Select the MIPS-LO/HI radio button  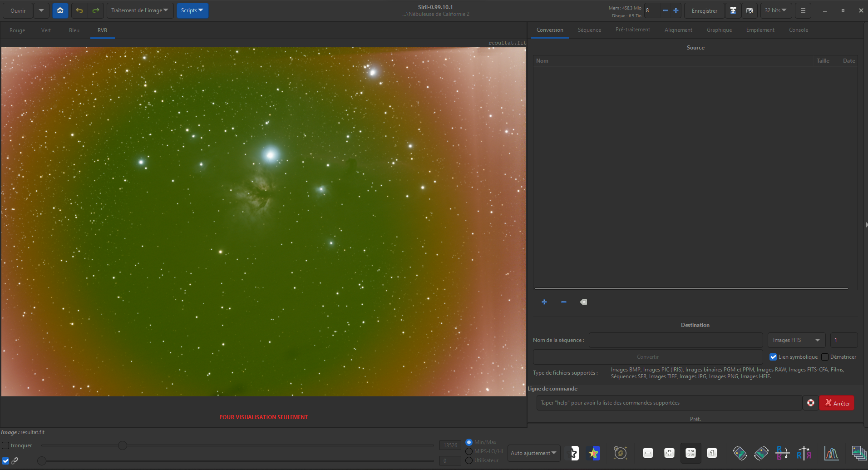(x=469, y=451)
